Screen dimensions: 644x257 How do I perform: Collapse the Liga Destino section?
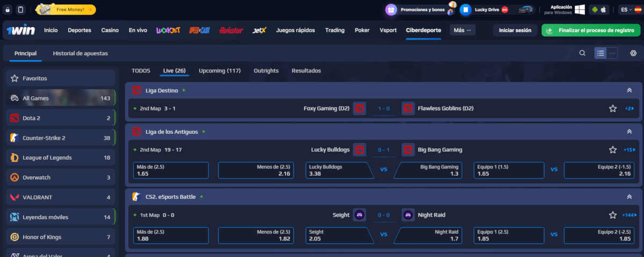pos(630,90)
